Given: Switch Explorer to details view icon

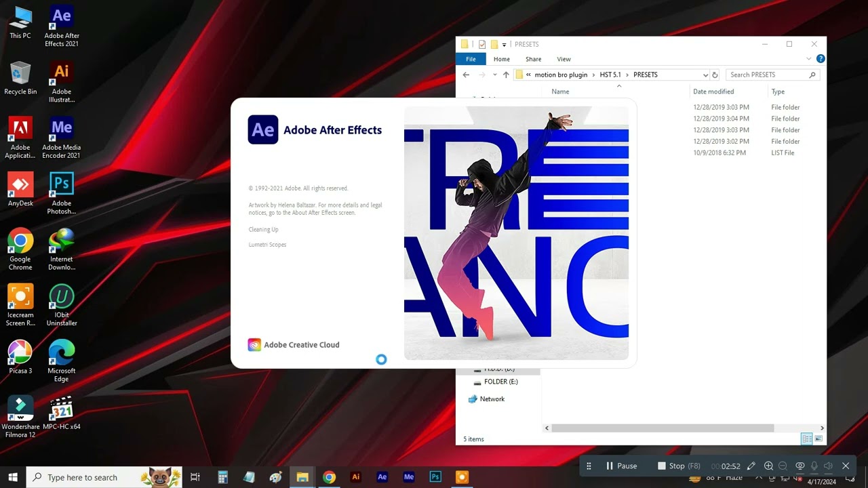Looking at the screenshot, I should pos(807,439).
